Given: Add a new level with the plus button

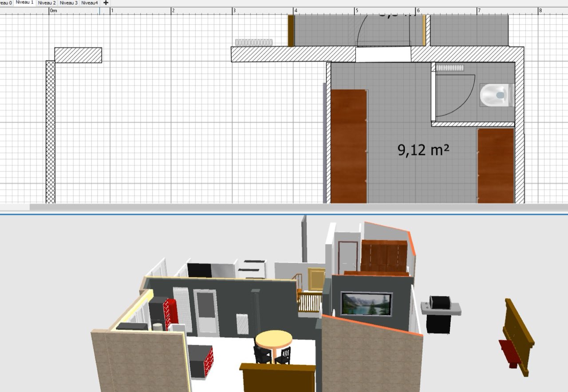Looking at the screenshot, I should (106, 3).
